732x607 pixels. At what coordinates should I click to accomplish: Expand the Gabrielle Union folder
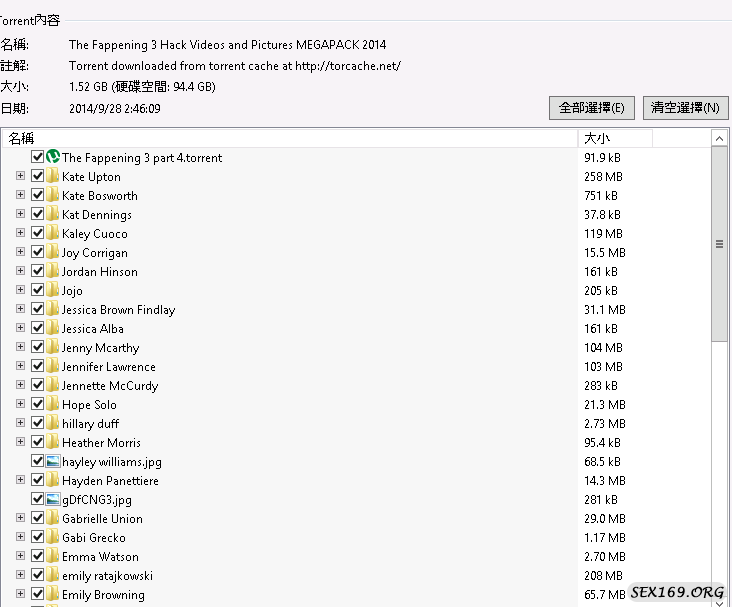click(x=20, y=518)
